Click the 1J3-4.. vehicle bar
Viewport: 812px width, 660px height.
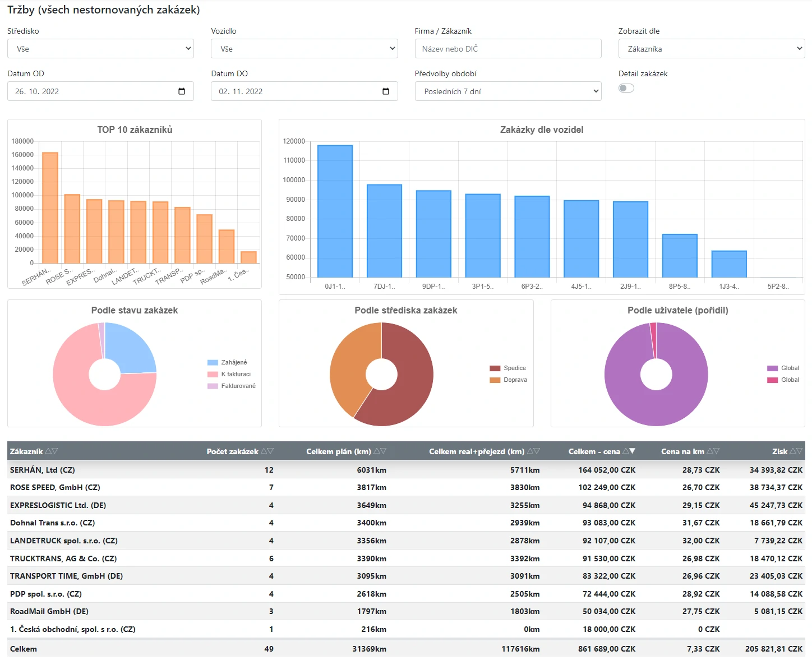coord(729,264)
